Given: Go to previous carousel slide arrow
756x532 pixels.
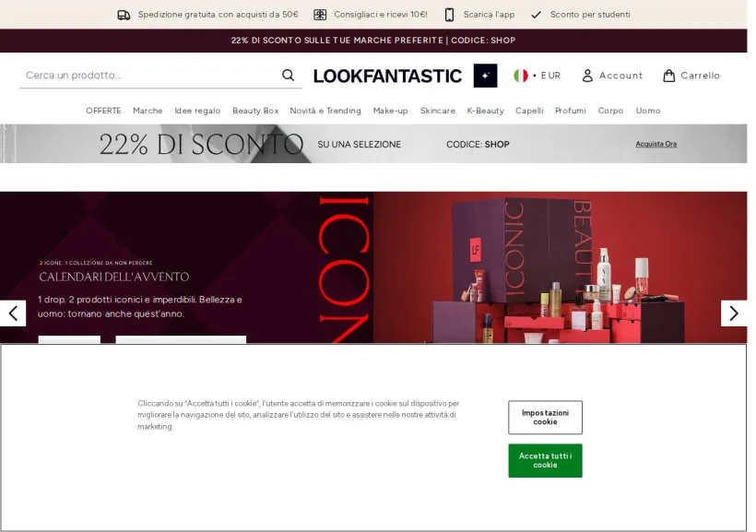Looking at the screenshot, I should tap(13, 313).
